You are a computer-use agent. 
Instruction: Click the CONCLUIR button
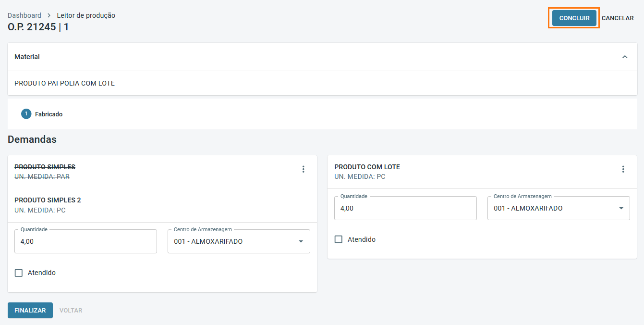[x=574, y=18]
